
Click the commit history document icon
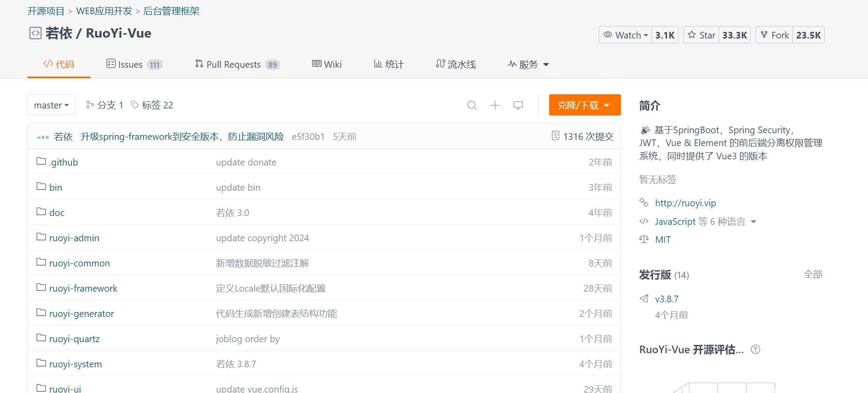555,136
